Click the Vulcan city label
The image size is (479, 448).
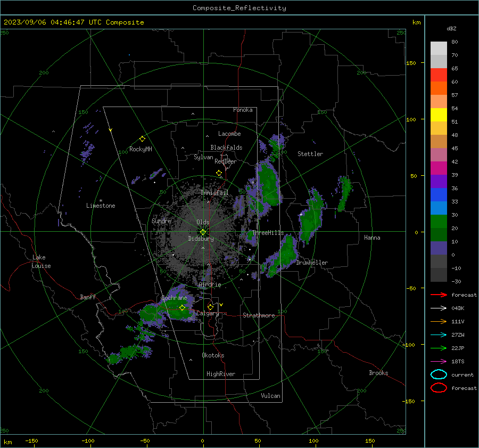point(270,396)
